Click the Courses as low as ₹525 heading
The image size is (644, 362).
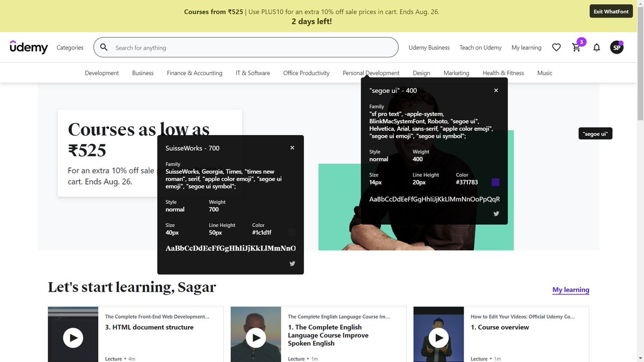[x=139, y=139]
